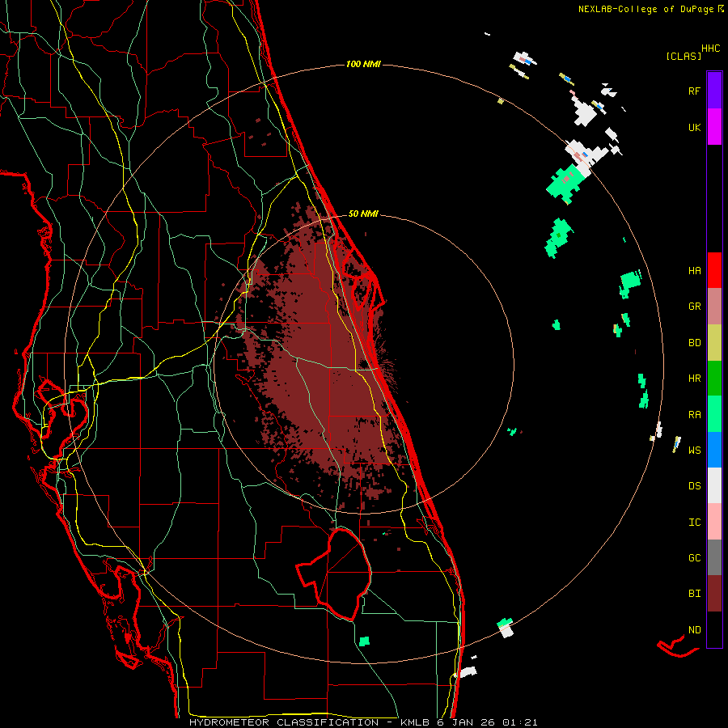This screenshot has width=728, height=728.
Task: Click the UK magenta legend swatch
Action: (714, 127)
